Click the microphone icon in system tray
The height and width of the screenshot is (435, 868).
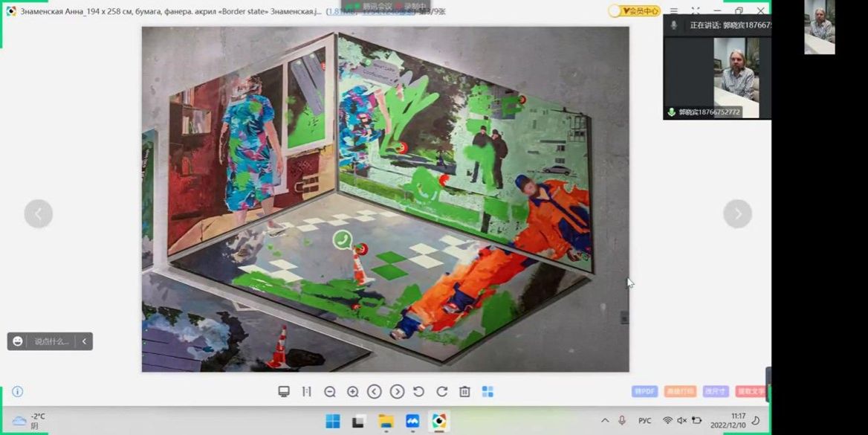[622, 421]
